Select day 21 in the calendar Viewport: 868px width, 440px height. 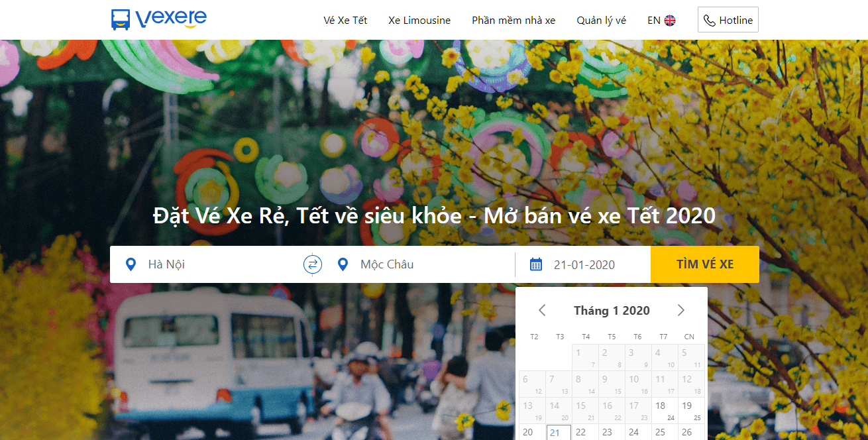coord(559,433)
